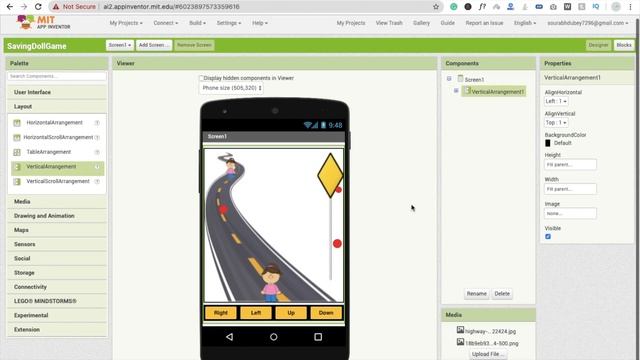640x360 pixels.
Task: Collapse the Screen1 tree node
Action: coord(449,78)
